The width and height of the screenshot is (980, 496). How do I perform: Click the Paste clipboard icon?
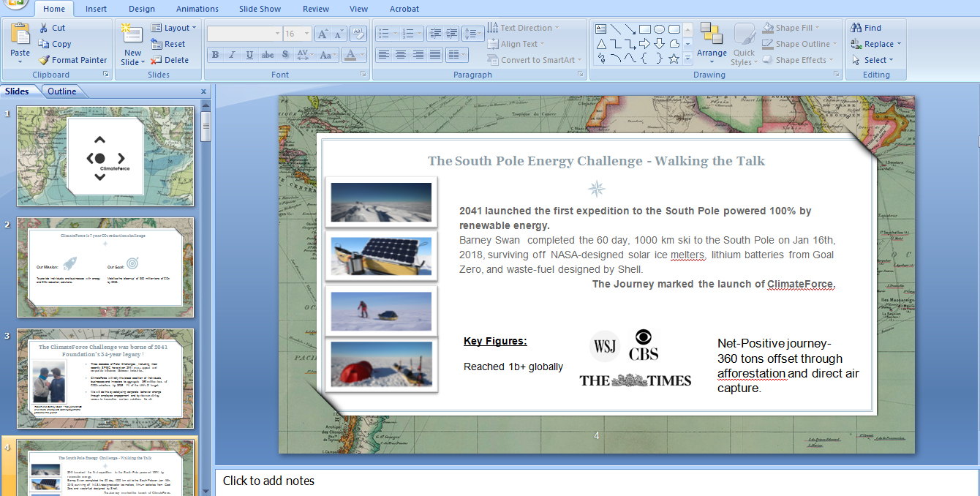click(20, 35)
